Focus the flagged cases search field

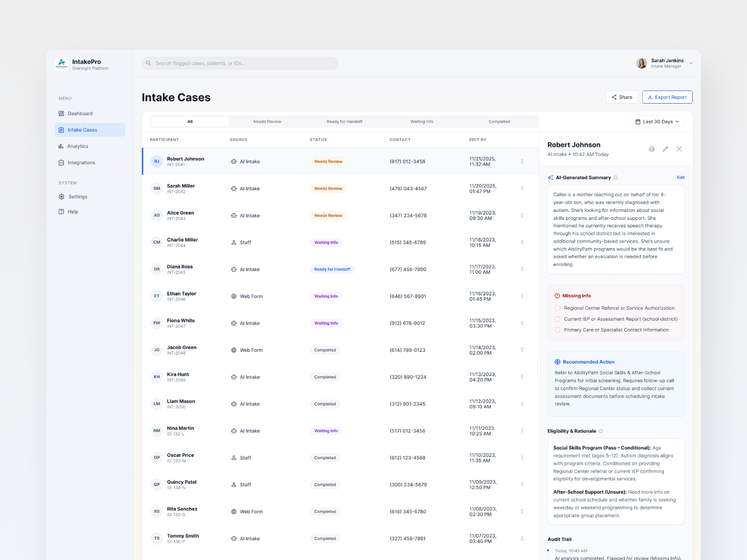[240, 63]
